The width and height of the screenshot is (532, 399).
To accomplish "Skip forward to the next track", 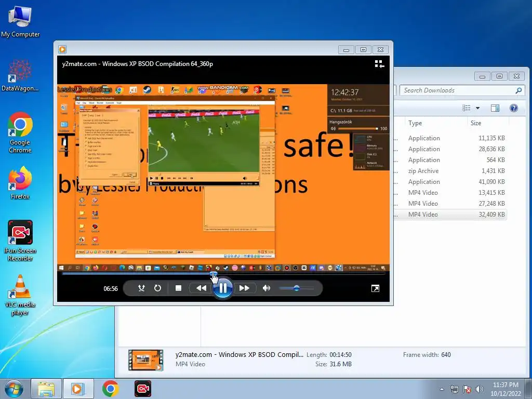I will [x=244, y=288].
